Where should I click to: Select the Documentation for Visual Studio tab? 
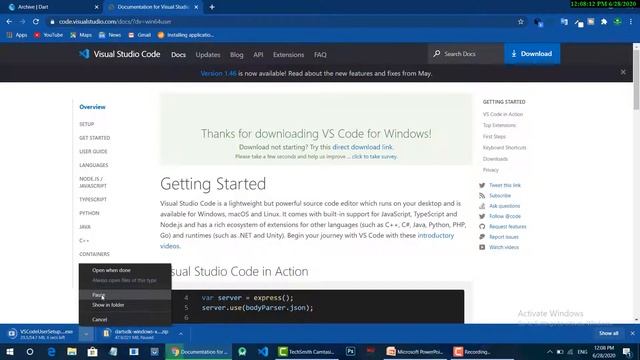[x=152, y=7]
